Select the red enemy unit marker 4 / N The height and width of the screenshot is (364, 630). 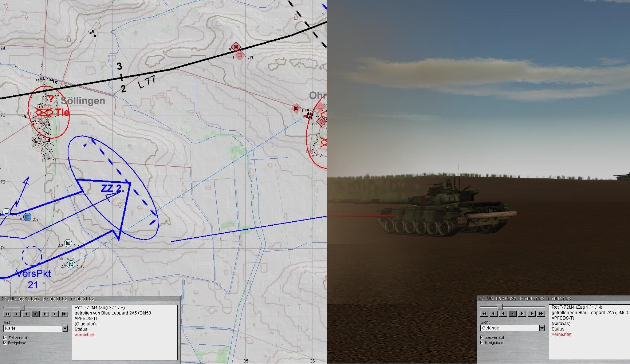coord(236,47)
